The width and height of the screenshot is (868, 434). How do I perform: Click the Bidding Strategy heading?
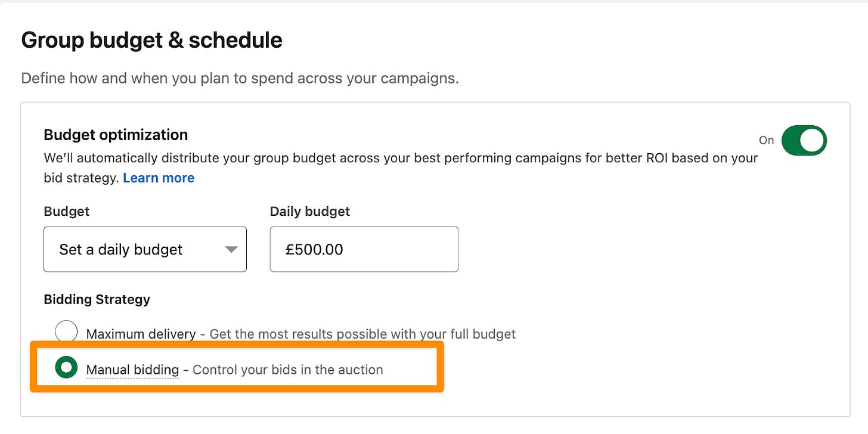[97, 299]
